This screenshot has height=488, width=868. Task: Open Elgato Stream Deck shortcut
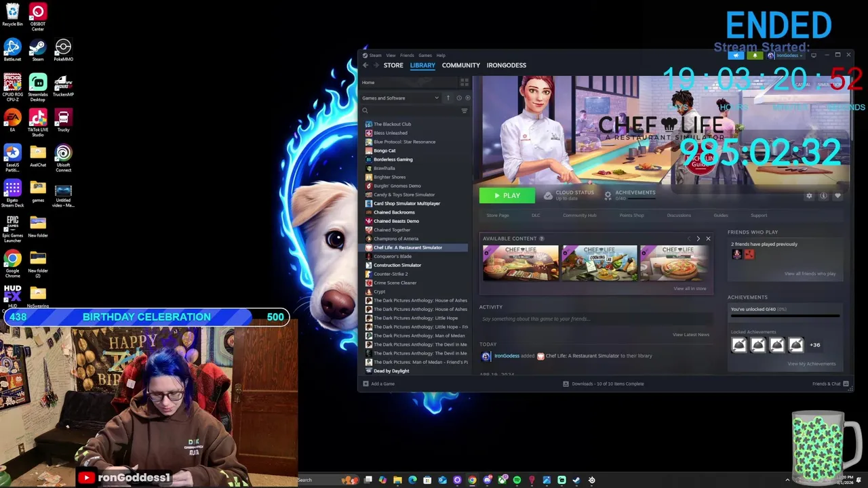click(x=12, y=194)
